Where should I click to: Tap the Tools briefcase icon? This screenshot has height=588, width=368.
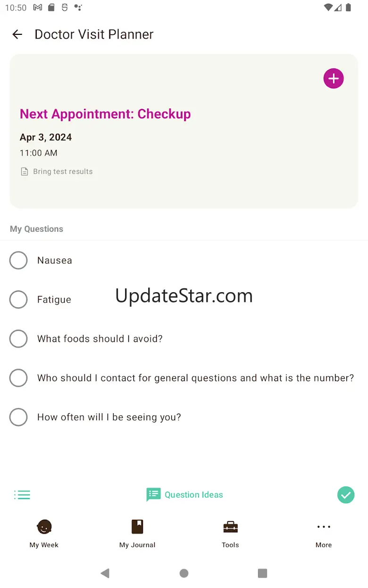[230, 527]
